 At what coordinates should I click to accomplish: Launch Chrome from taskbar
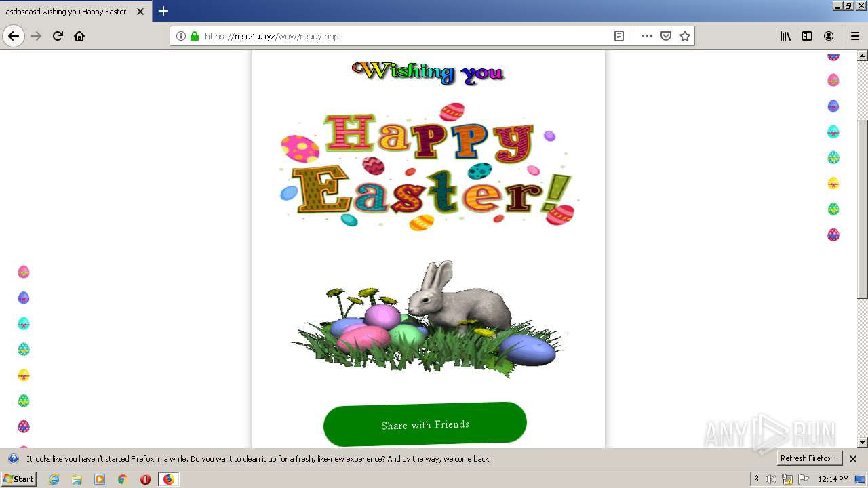123,479
